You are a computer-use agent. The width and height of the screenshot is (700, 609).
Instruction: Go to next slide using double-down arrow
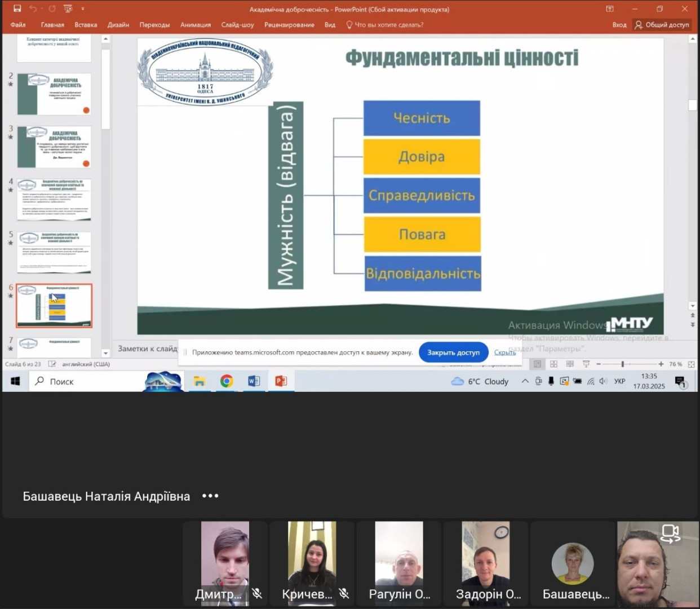693,325
